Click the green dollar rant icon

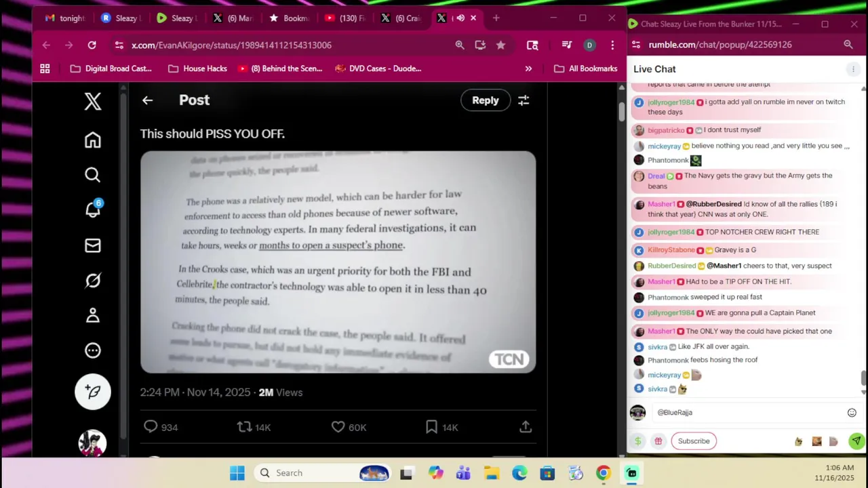(x=637, y=441)
